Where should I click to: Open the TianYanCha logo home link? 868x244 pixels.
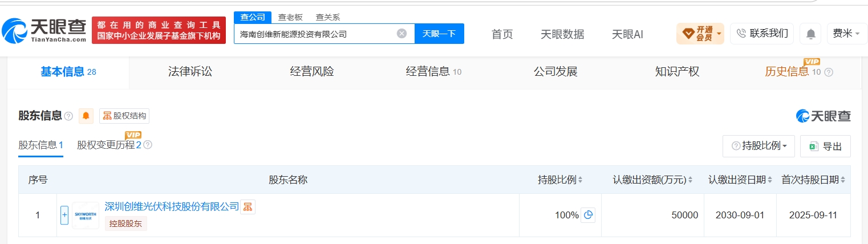(44, 30)
